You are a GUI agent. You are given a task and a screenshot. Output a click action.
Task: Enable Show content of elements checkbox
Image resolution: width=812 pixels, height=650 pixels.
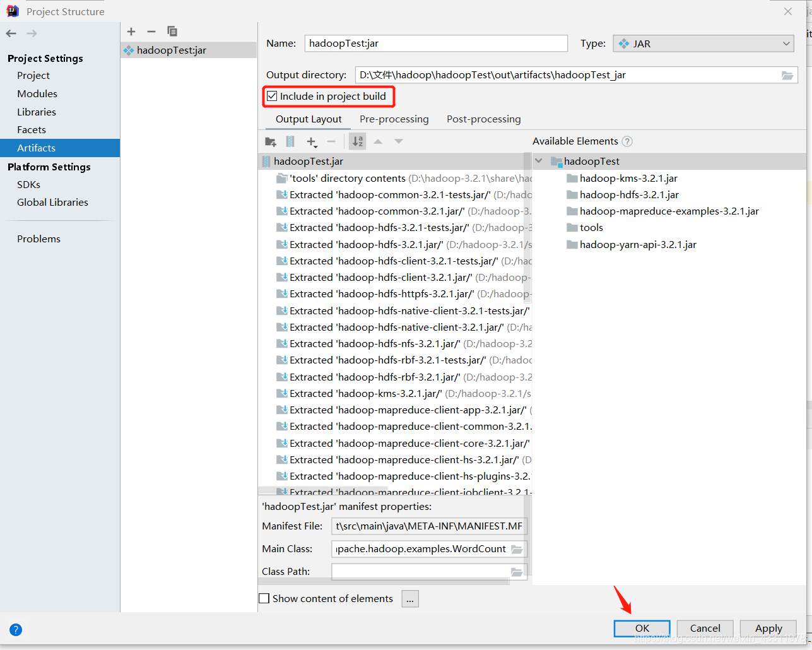264,598
